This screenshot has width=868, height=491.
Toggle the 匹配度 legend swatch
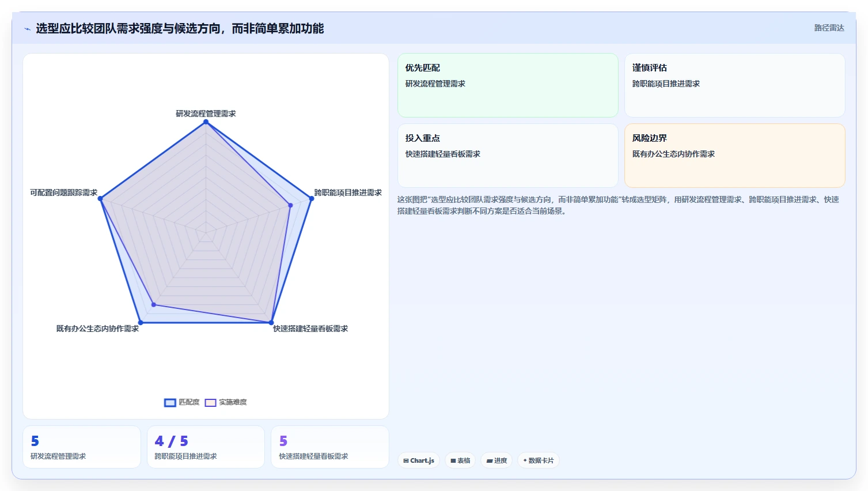click(x=170, y=403)
